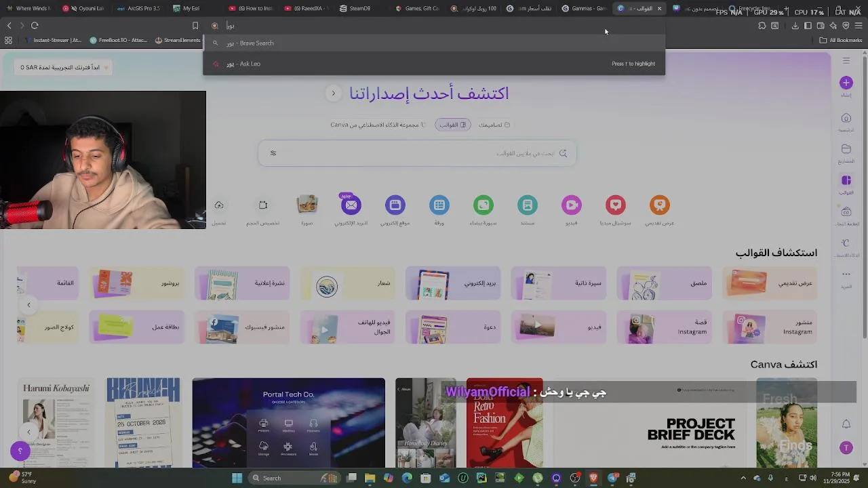Open the purple T account avatar

click(846, 447)
